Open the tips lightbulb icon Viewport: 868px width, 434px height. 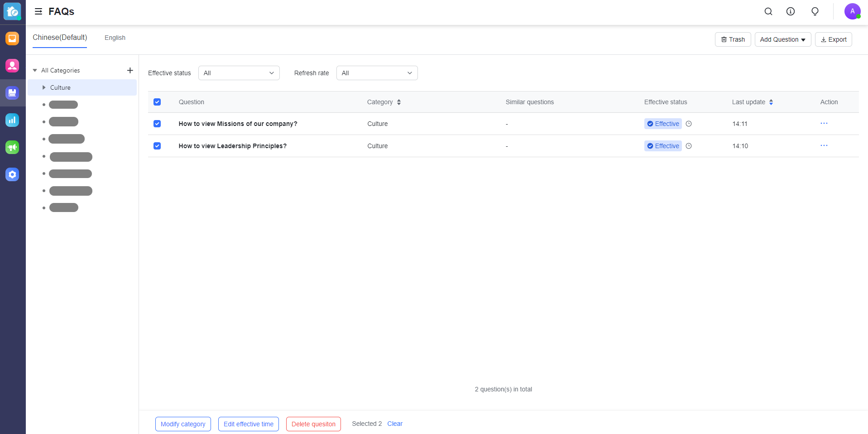pos(815,11)
